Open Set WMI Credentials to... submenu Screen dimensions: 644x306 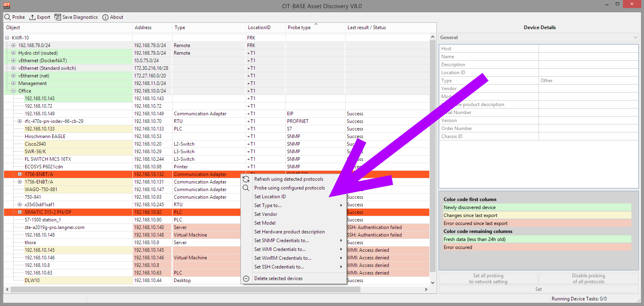[x=294, y=249]
